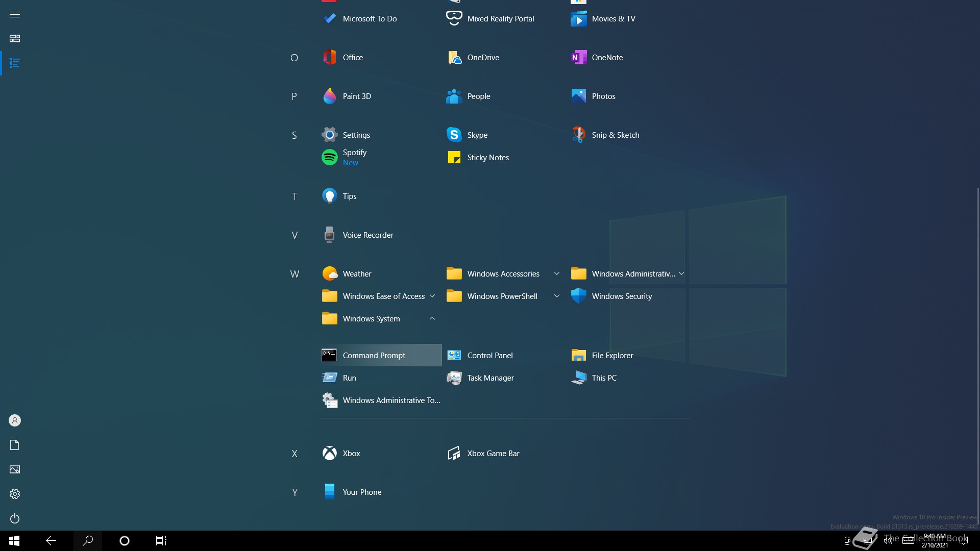Open Sticky Notes icon
The height and width of the screenshot is (551, 980).
[x=454, y=158]
